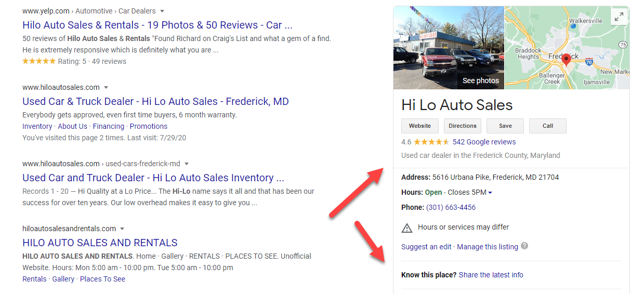Click the help question mark icon
Viewport: 644px width, 294px height.
524,246
